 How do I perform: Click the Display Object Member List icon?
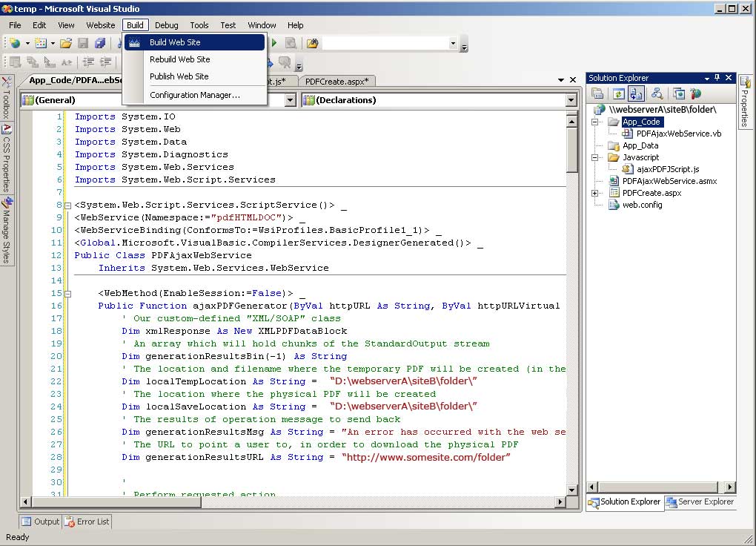(x=16, y=62)
